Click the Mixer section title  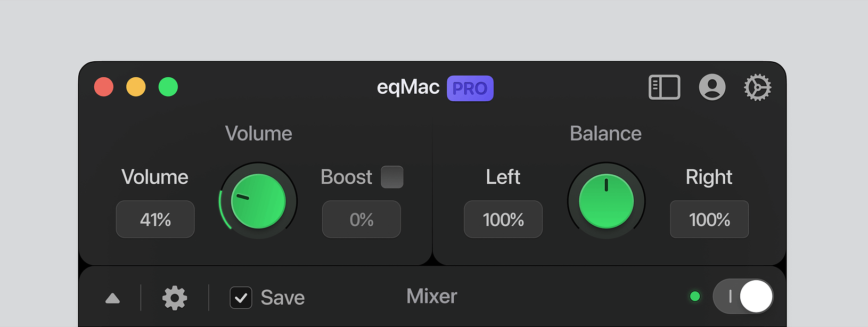pos(431,296)
